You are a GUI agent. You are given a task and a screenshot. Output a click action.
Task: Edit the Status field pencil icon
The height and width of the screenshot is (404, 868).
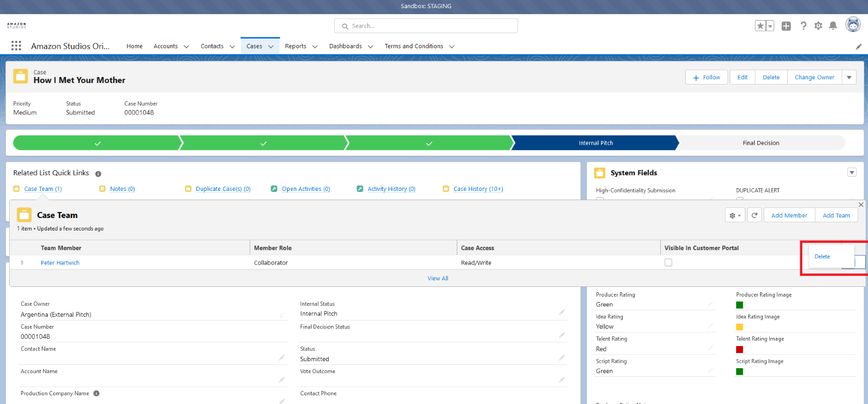pyautogui.click(x=562, y=358)
